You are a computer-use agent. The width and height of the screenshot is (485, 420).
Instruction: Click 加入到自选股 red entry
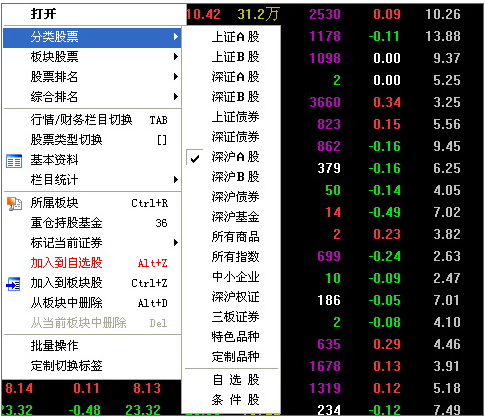[92, 263]
